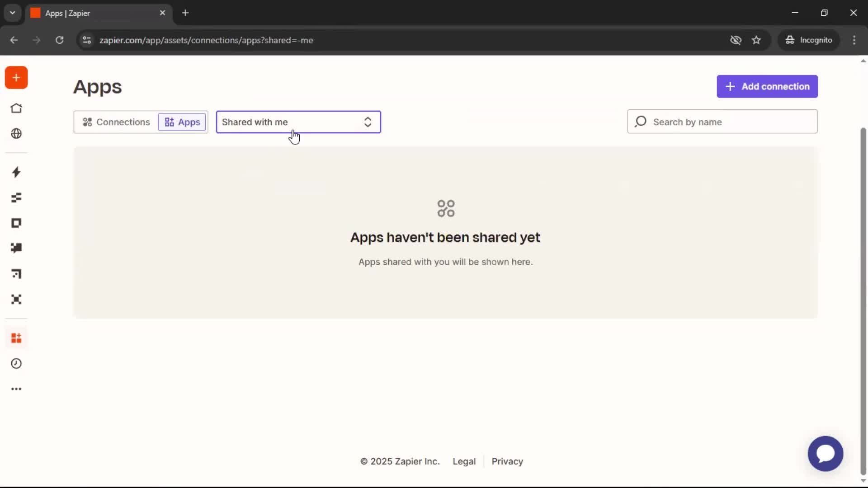
Task: Open the Home icon in sidebar
Action: tap(16, 108)
